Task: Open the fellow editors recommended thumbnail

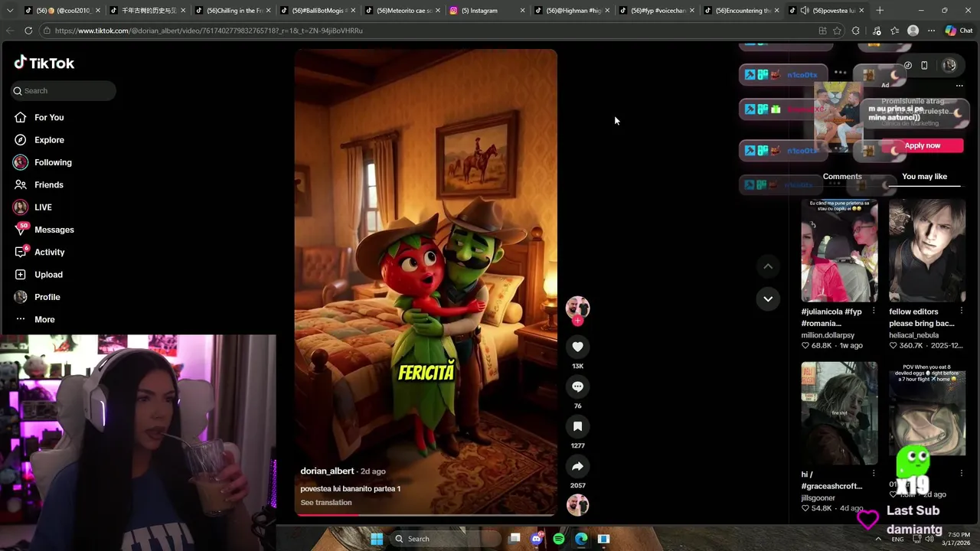Action: coord(927,251)
